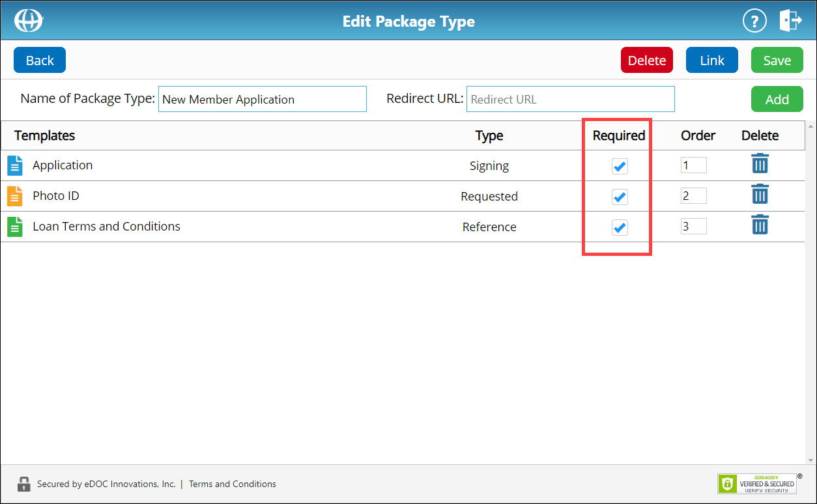Screen dimensions: 817x504
Task: Open the Terms and Conditions link
Action: 232,484
